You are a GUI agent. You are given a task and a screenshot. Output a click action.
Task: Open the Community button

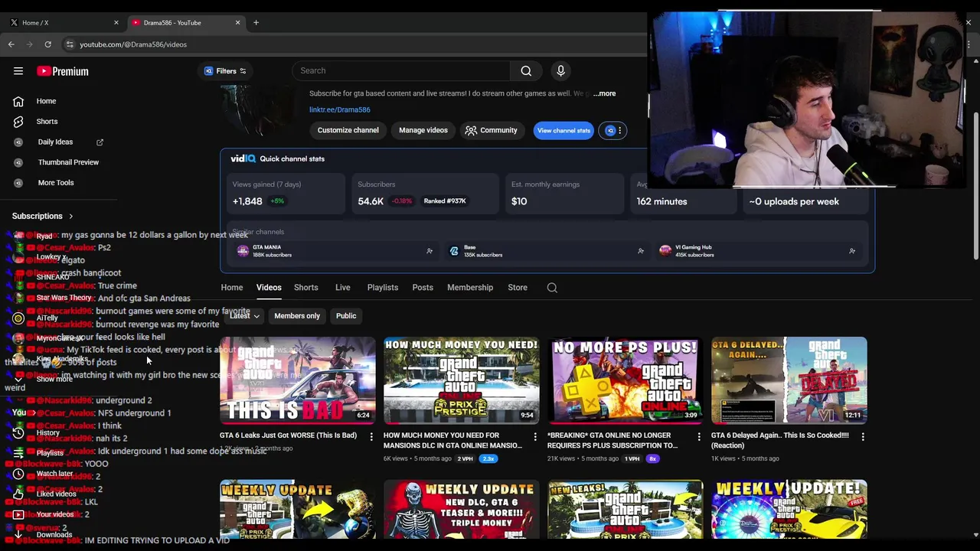coord(492,130)
